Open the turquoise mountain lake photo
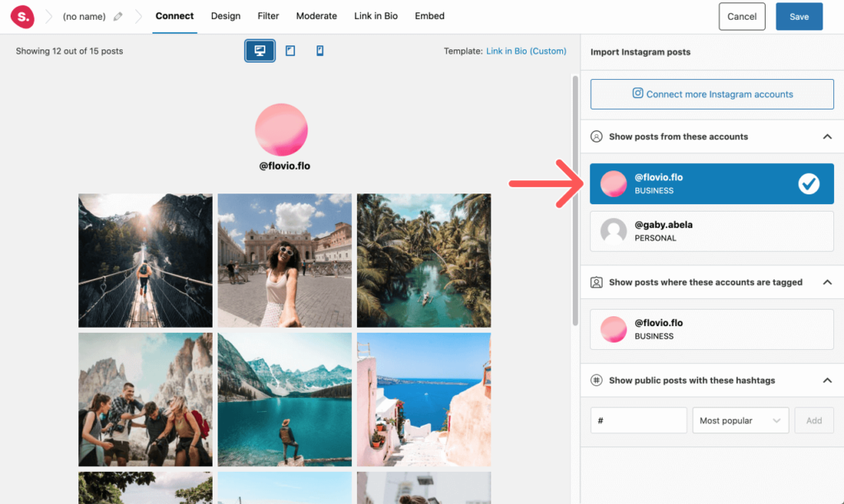844x504 pixels. click(284, 399)
